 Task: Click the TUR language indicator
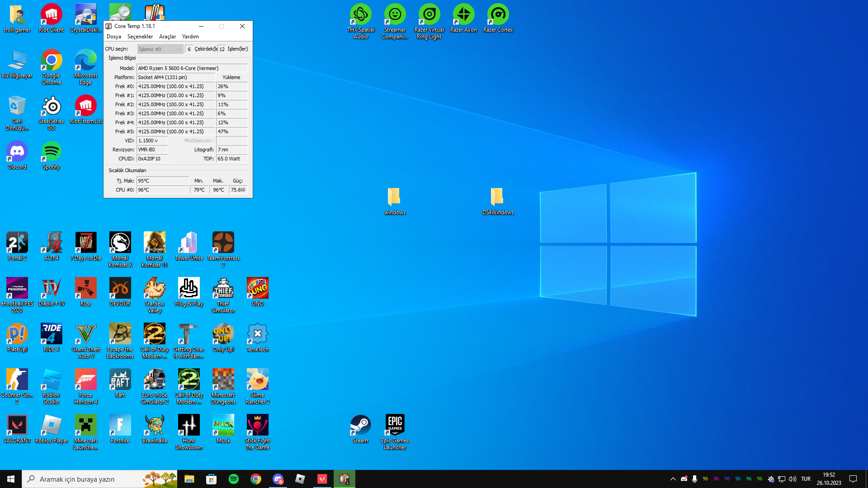coord(806,479)
